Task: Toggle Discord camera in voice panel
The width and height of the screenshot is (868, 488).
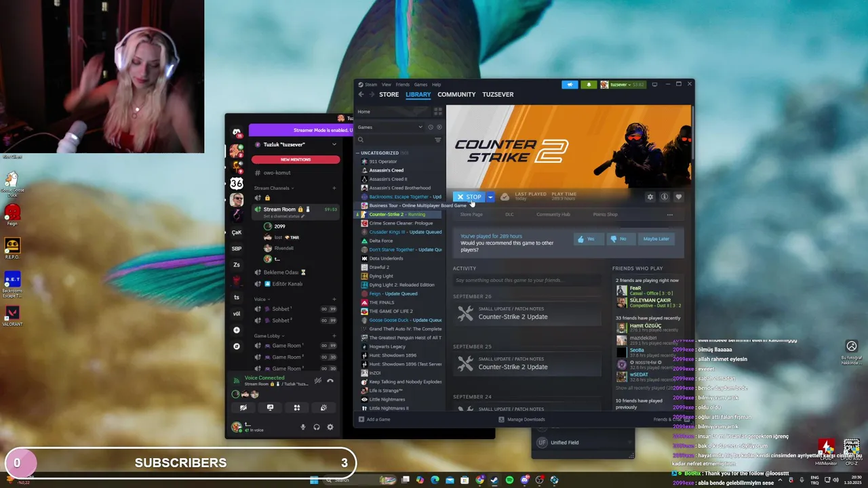Action: pyautogui.click(x=243, y=408)
